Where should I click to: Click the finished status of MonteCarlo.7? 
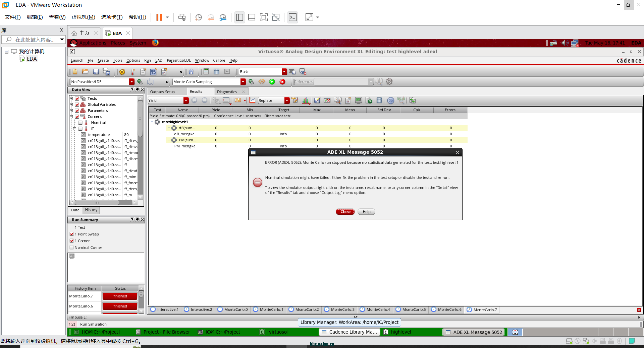(120, 296)
